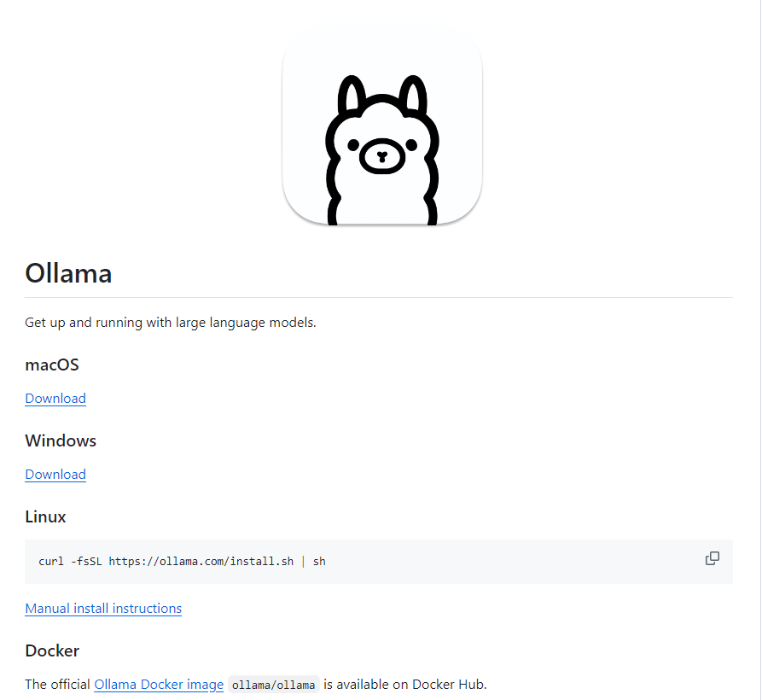Select the Ollama main heading
This screenshot has width=762, height=700.
(x=68, y=272)
